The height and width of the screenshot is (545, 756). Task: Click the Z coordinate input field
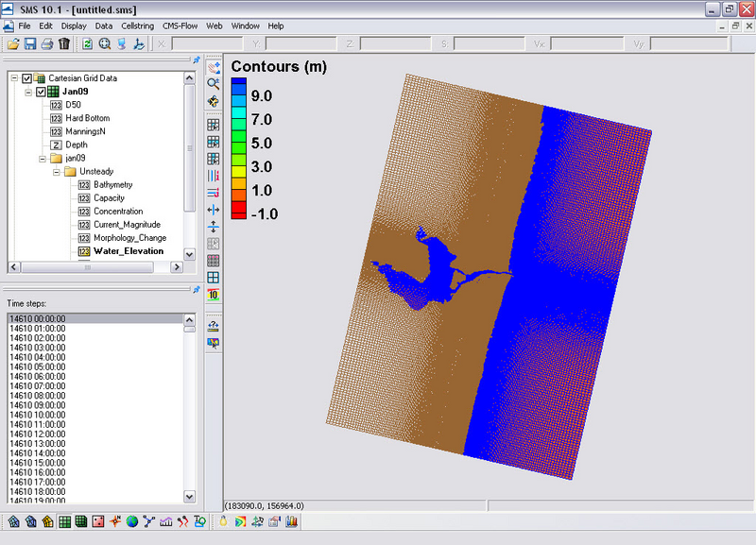(x=395, y=44)
